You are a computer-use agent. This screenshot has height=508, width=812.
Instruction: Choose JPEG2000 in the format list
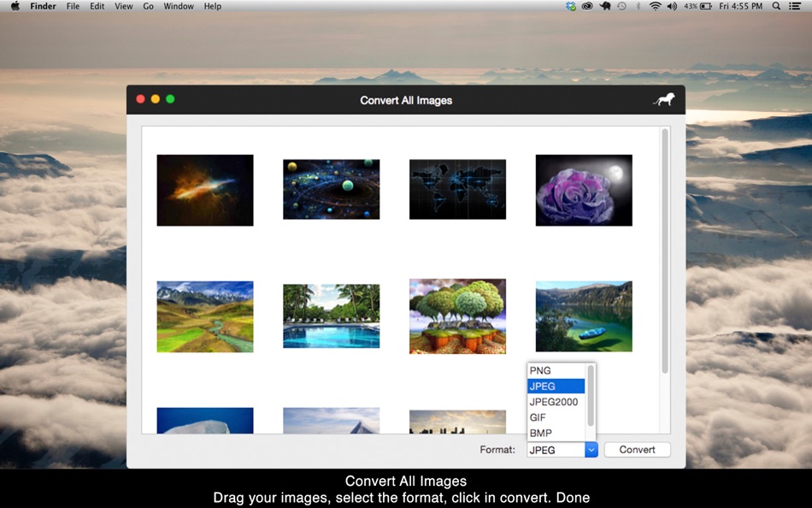point(554,401)
